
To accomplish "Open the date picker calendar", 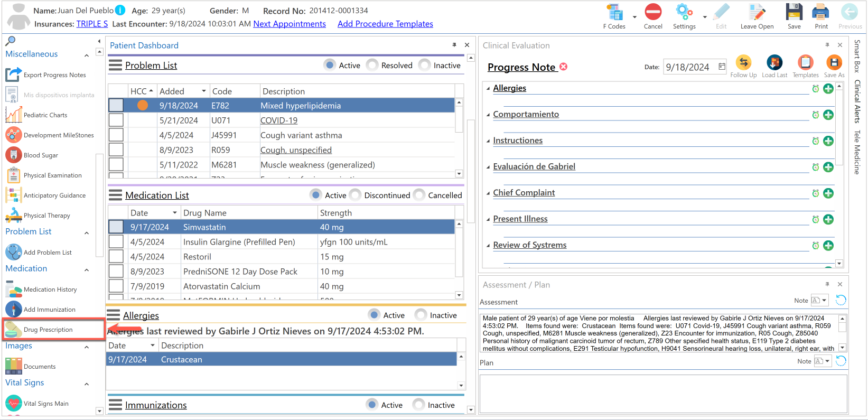I will tap(722, 67).
